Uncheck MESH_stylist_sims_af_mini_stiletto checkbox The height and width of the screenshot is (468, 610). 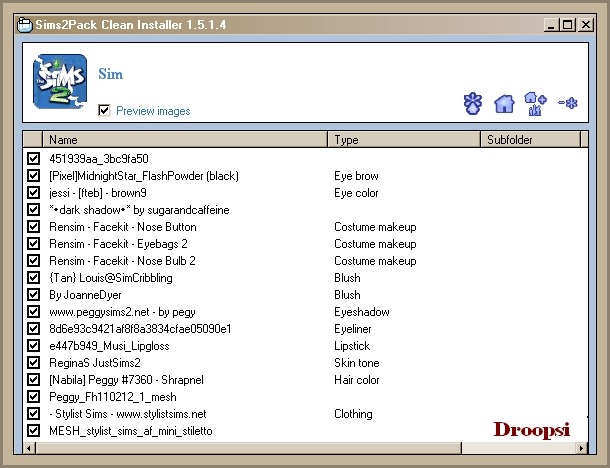(x=33, y=431)
